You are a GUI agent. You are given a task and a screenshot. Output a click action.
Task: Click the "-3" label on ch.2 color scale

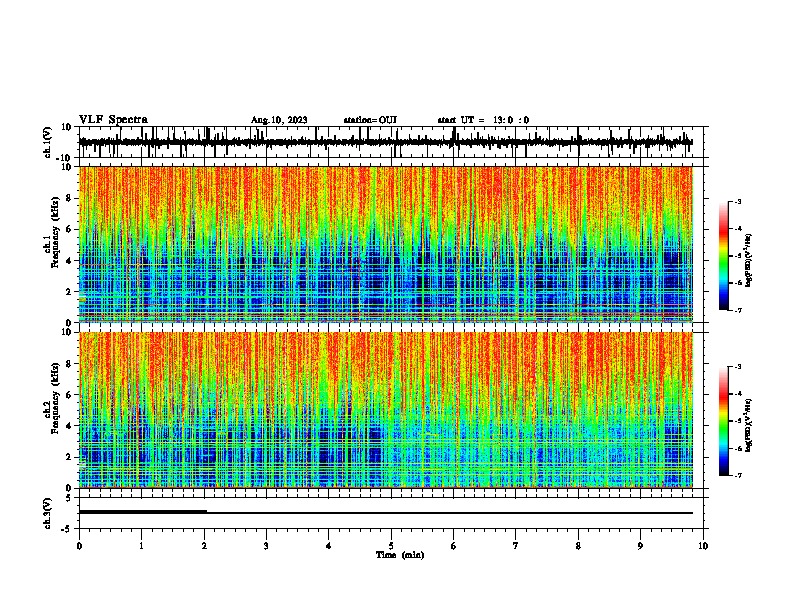coord(737,367)
